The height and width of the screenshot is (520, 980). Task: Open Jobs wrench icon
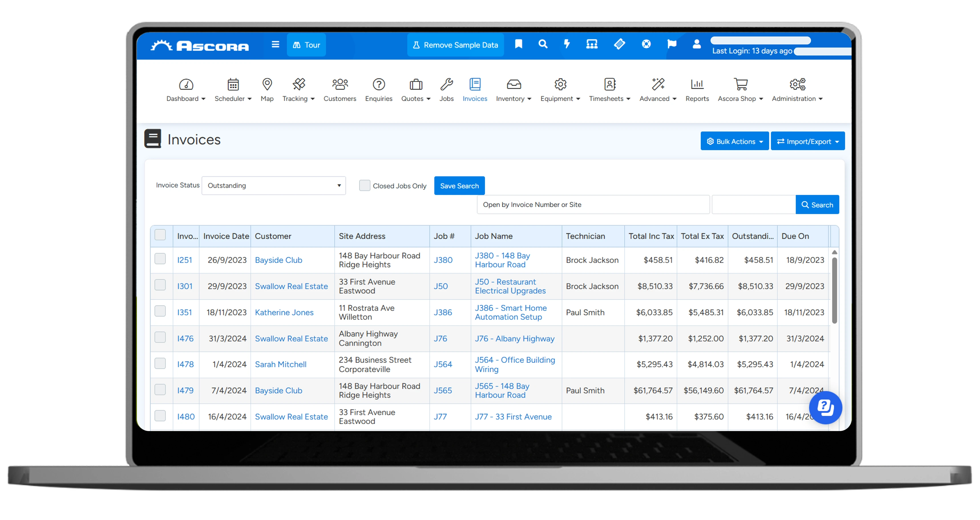pos(446,84)
